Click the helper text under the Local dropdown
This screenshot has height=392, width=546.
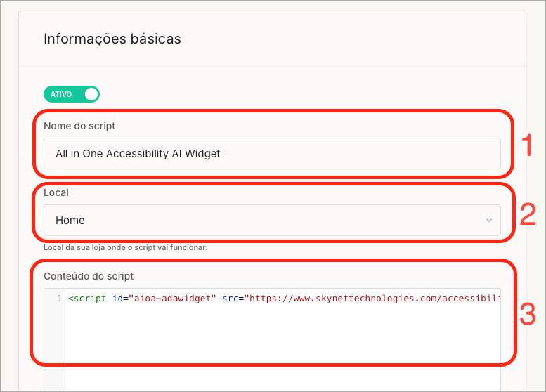(125, 247)
